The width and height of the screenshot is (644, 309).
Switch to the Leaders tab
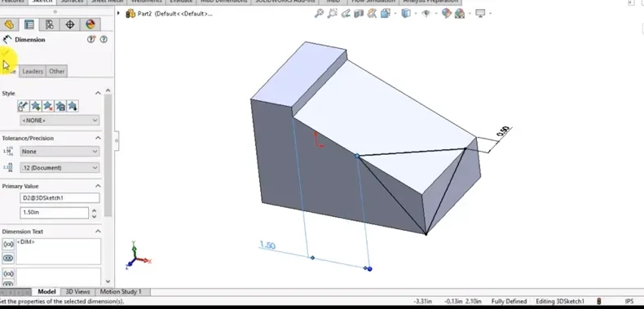[x=33, y=71]
